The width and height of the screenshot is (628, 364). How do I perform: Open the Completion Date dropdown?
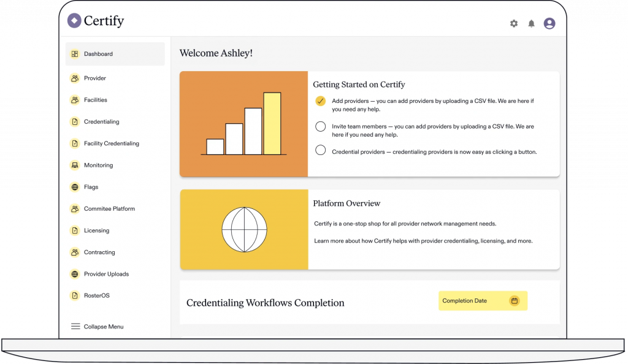pos(483,301)
